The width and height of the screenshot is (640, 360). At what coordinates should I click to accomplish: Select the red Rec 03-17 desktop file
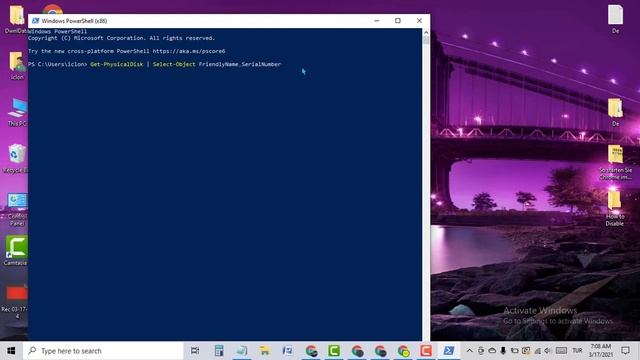point(16,302)
